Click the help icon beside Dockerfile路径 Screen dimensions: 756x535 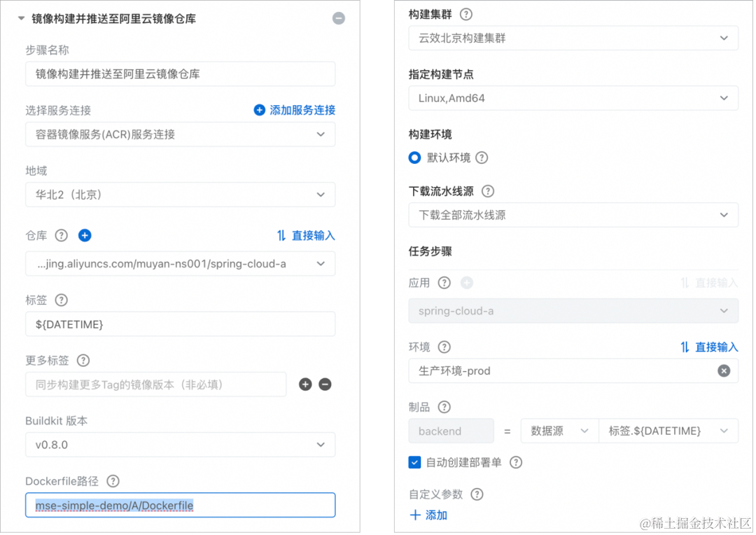113,481
